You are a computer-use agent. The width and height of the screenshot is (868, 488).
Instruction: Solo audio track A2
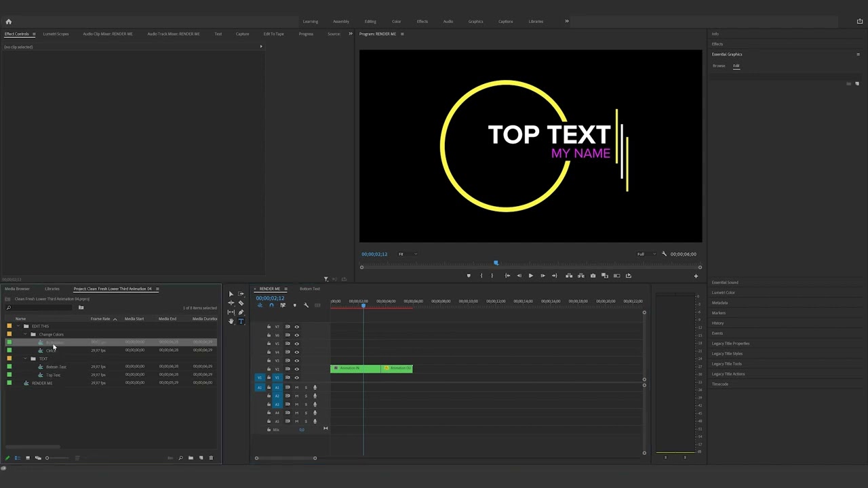(306, 396)
